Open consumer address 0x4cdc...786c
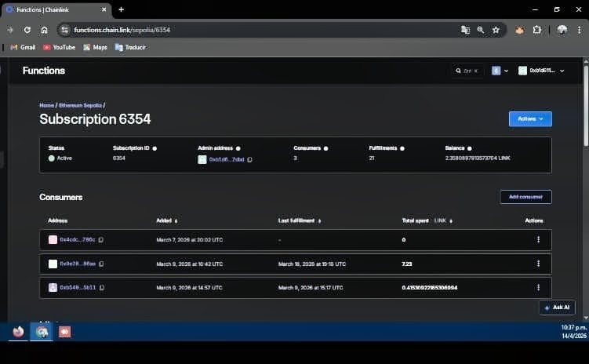Screen dimensions: 589x364 click(78, 240)
